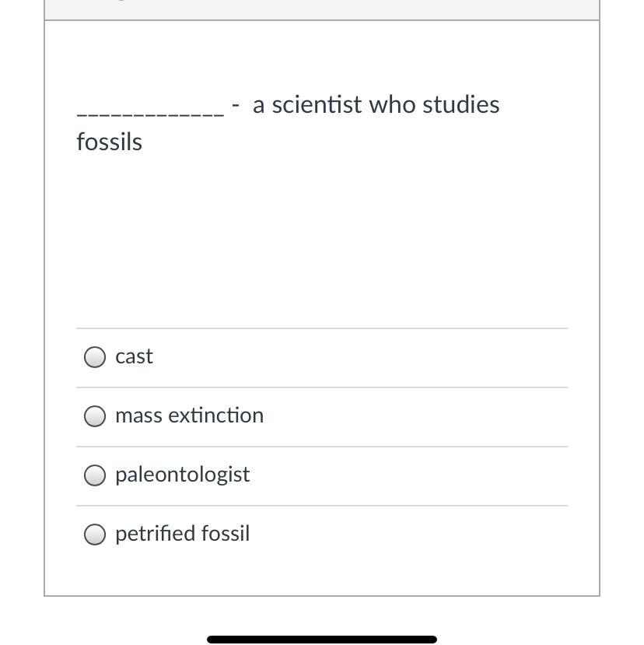Image resolution: width=644 pixels, height=645 pixels.
Task: Choose the 'paleontologist' radio button
Action: (95, 475)
